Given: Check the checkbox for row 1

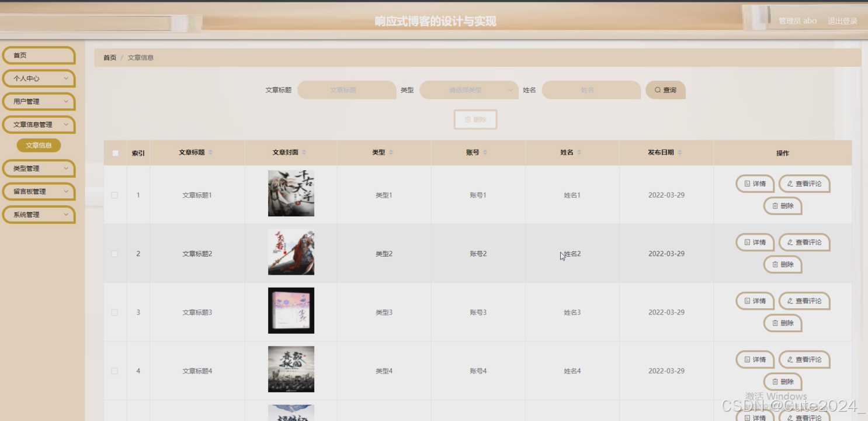Looking at the screenshot, I should click(114, 195).
